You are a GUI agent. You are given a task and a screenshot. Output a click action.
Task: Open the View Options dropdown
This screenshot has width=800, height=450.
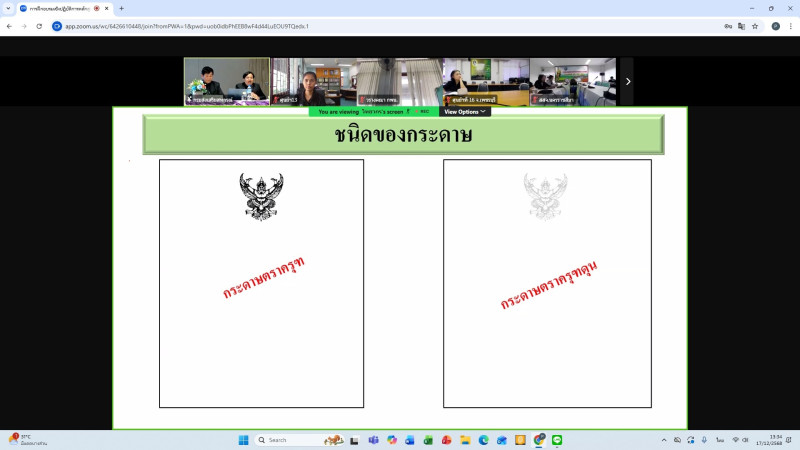coord(465,112)
